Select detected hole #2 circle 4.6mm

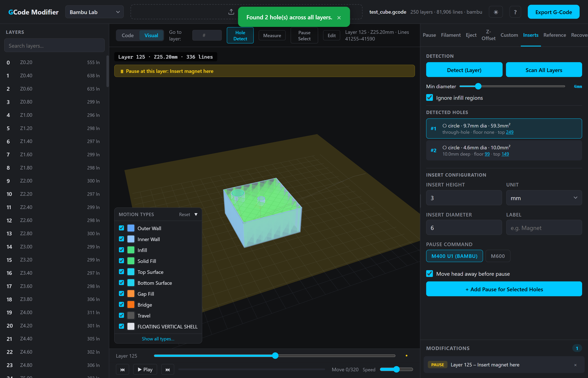click(504, 150)
